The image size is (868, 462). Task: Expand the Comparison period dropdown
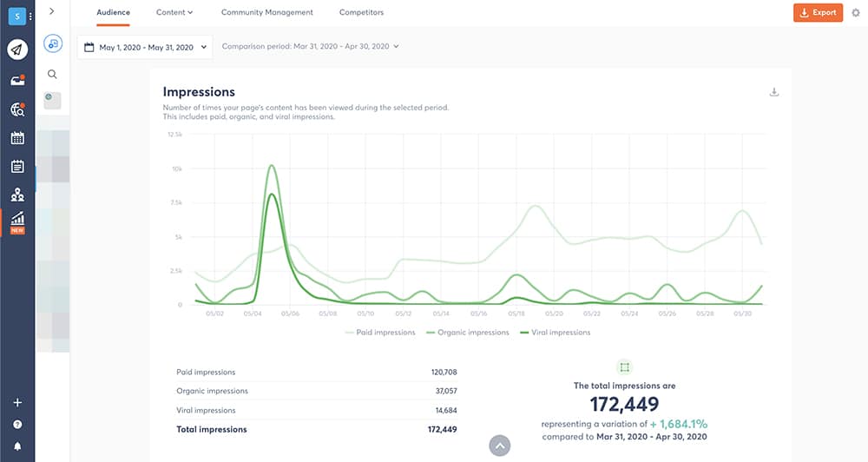coord(310,47)
